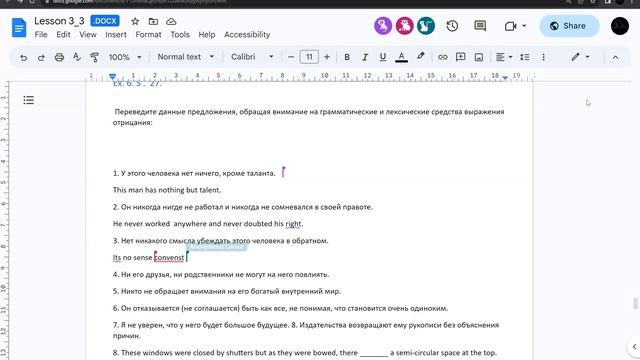Screen dimensions: 640x360
Task: Print the document
Action: [x=59, y=57]
